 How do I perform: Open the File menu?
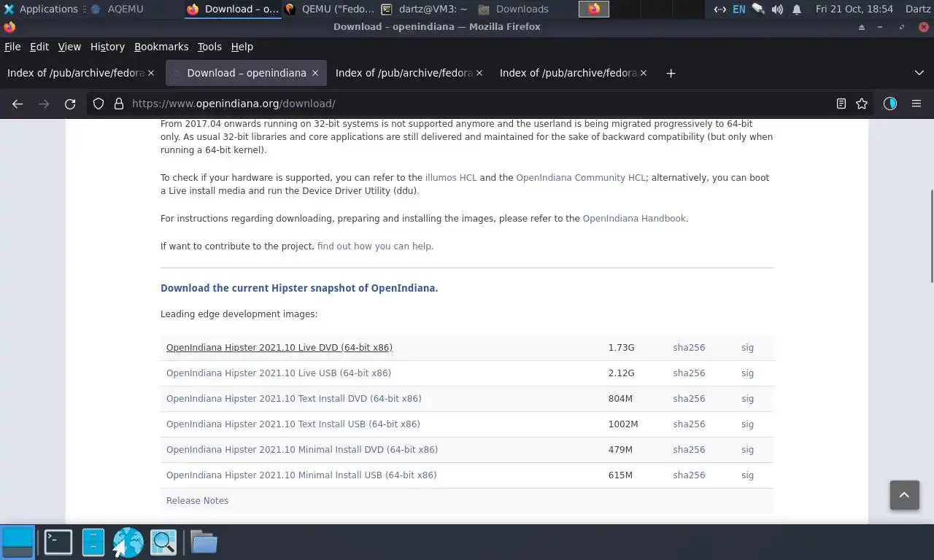point(12,47)
